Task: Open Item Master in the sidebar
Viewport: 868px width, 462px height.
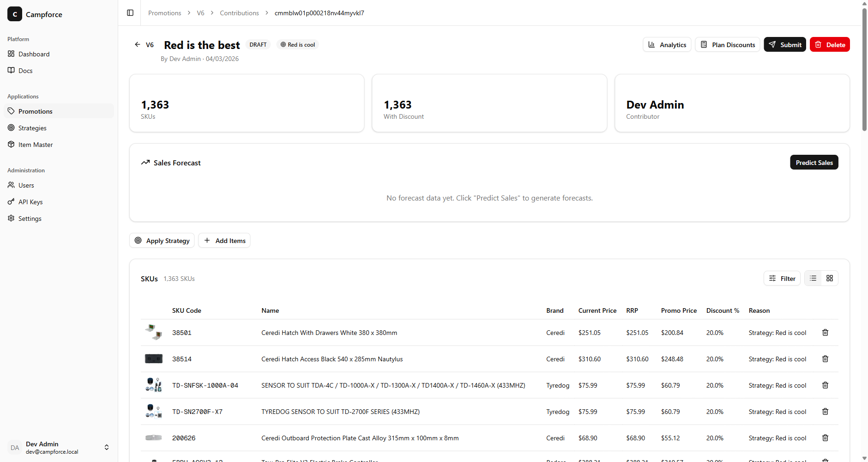Action: pyautogui.click(x=59, y=145)
